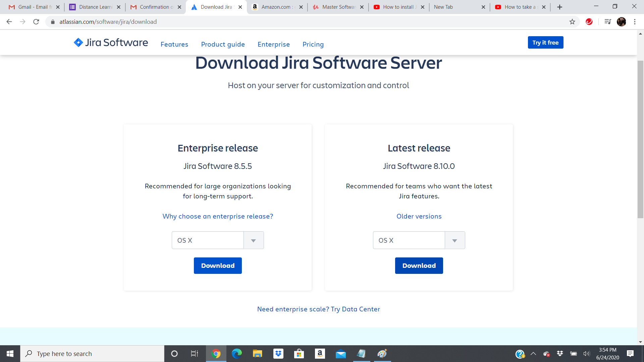
Task: Open the Pricing menu item
Action: click(x=313, y=44)
